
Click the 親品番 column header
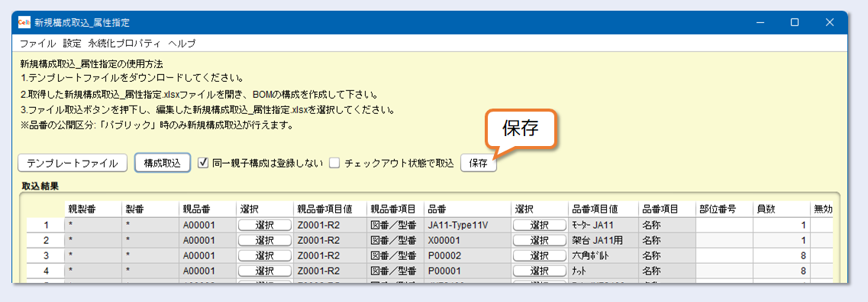pos(208,209)
